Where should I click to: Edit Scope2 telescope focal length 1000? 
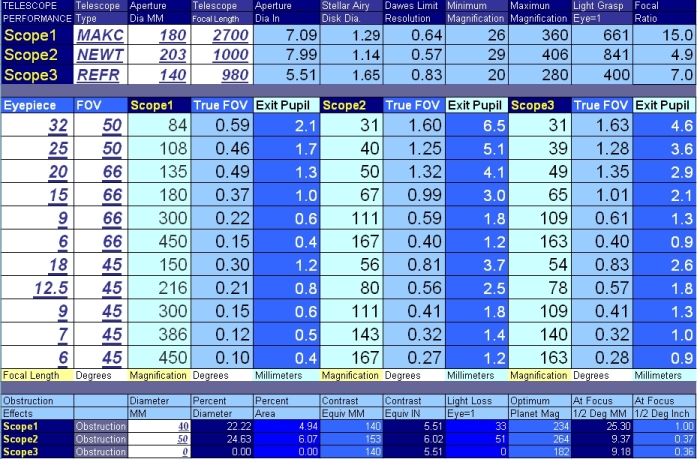click(222, 55)
